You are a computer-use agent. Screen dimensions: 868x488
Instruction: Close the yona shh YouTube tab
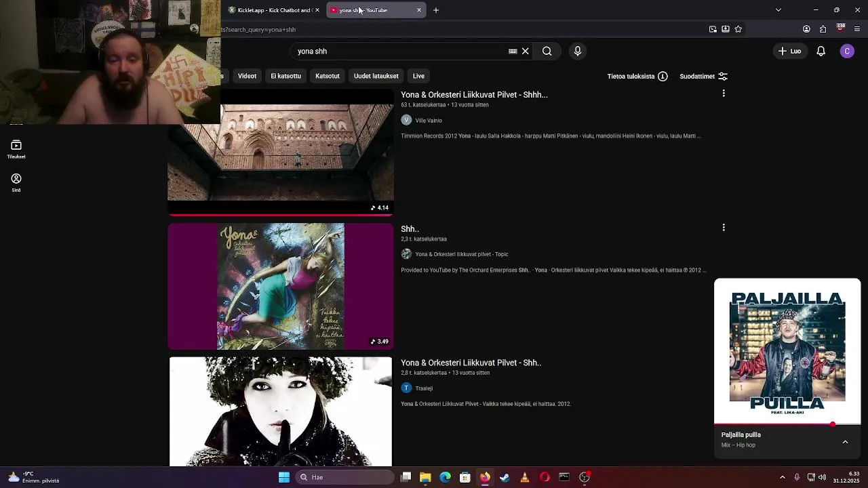pyautogui.click(x=419, y=10)
